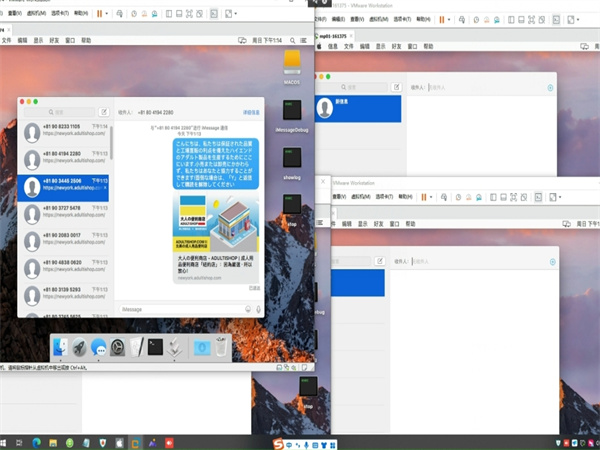The width and height of the screenshot is (600, 450).
Task: Open Launchpad rocket icon in dock
Action: coord(79,347)
